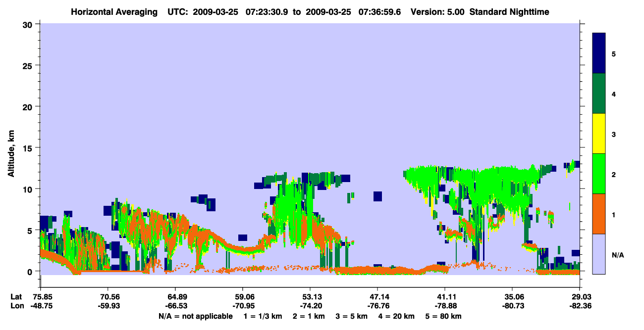Image resolution: width=644 pixels, height=330 pixels.
Task: Click the end time '07:36:59.6' in the title
Action: [380, 12]
